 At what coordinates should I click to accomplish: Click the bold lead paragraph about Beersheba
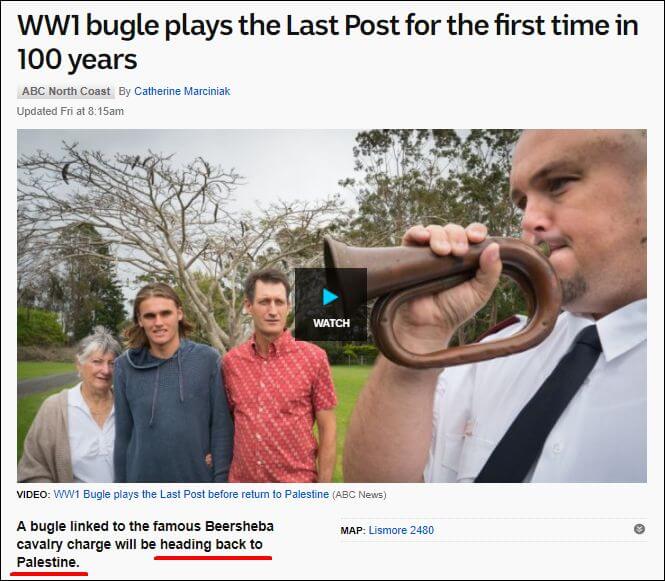pos(145,544)
